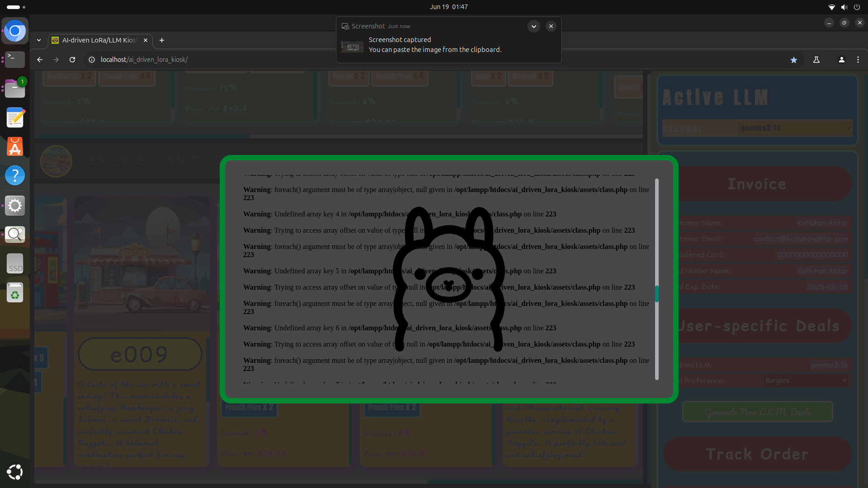
Task: Open Trash from the dock
Action: (15, 293)
